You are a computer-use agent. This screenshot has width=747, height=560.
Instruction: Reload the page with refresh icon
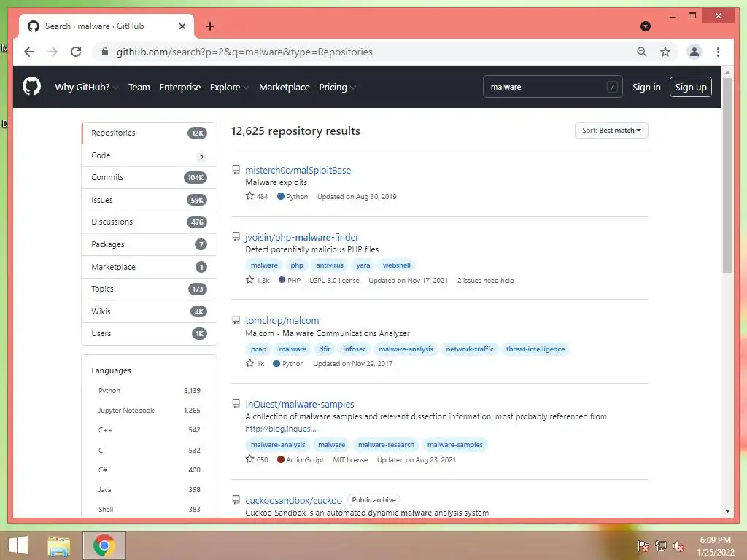[x=76, y=52]
